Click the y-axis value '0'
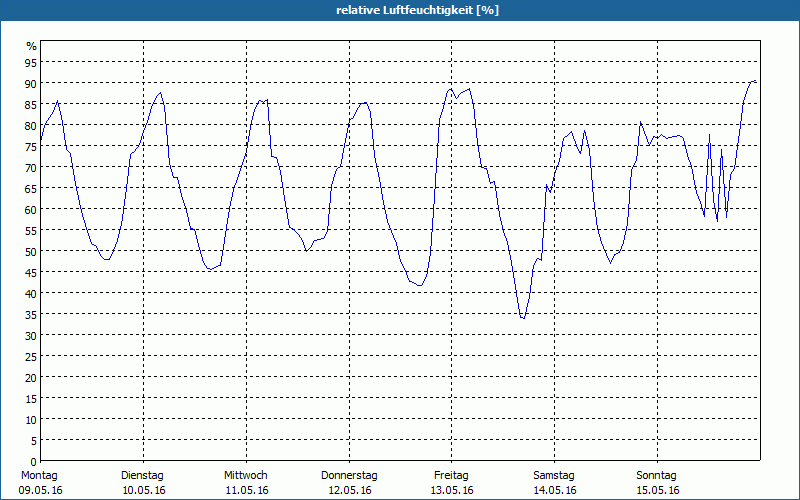This screenshot has height=500, width=800. pyautogui.click(x=34, y=462)
